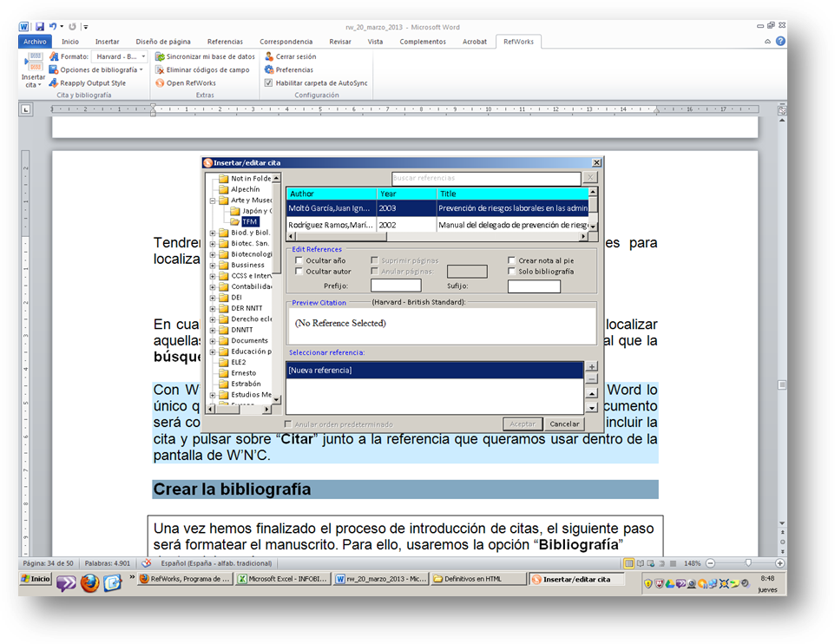The image size is (835, 644).
Task: Click the Save icon in quick access toolbar
Action: [39, 26]
